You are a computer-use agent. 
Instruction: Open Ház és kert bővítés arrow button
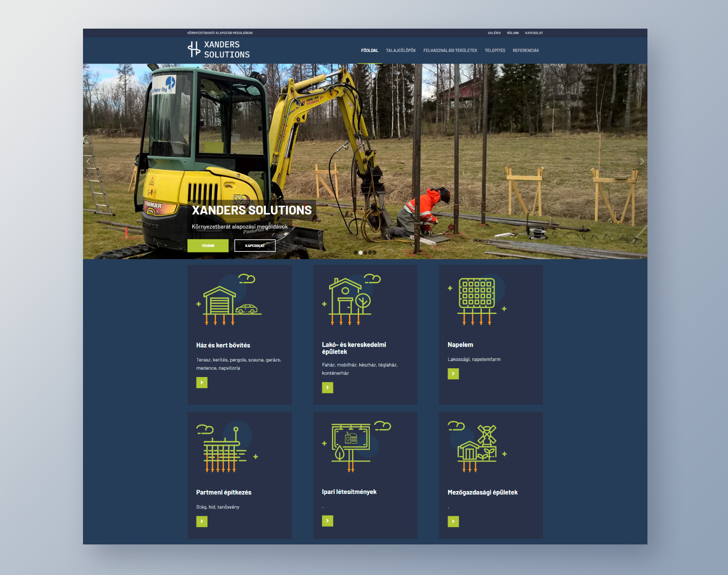coord(202,383)
